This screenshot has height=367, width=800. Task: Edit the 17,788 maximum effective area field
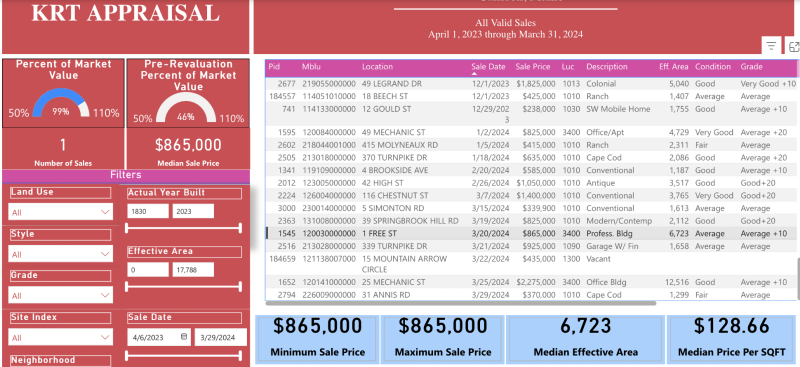click(193, 270)
